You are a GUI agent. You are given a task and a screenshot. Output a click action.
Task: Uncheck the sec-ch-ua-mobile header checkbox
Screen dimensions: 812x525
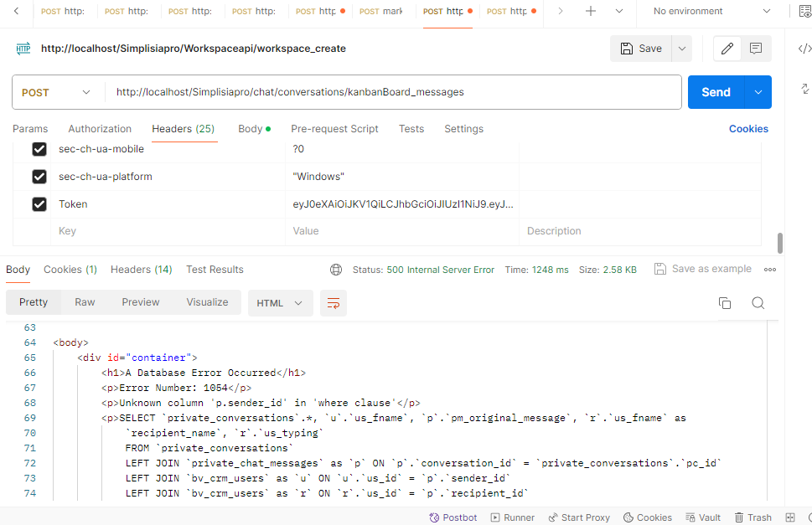[x=39, y=149]
